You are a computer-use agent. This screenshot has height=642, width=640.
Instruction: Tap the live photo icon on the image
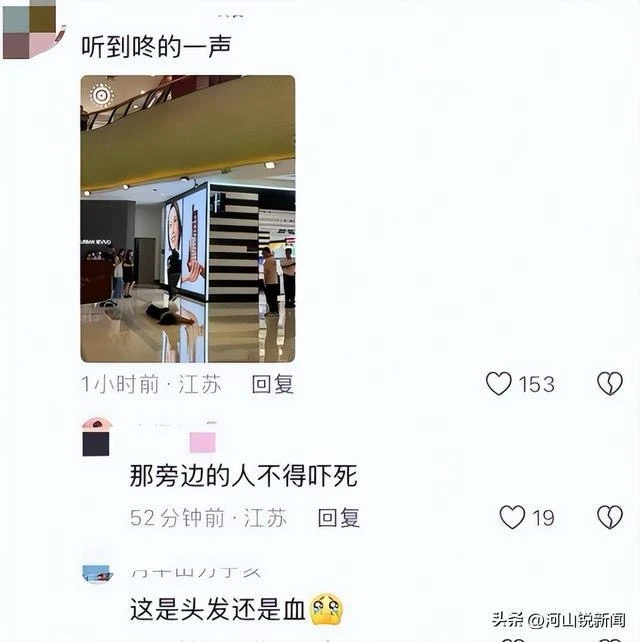coord(102,95)
